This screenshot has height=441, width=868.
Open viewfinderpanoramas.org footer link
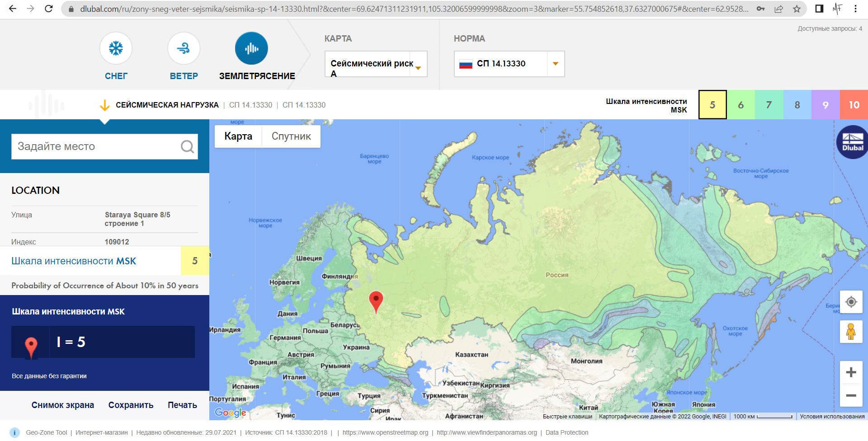[x=487, y=432]
